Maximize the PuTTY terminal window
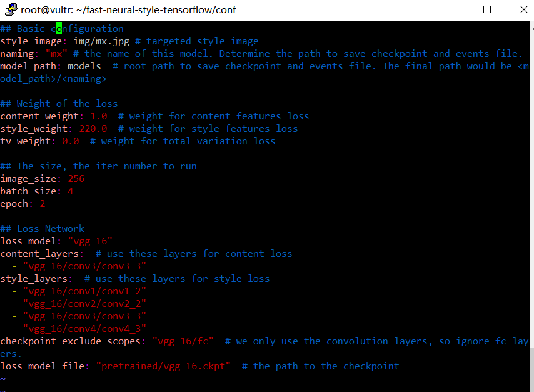534x392 pixels. click(x=487, y=9)
